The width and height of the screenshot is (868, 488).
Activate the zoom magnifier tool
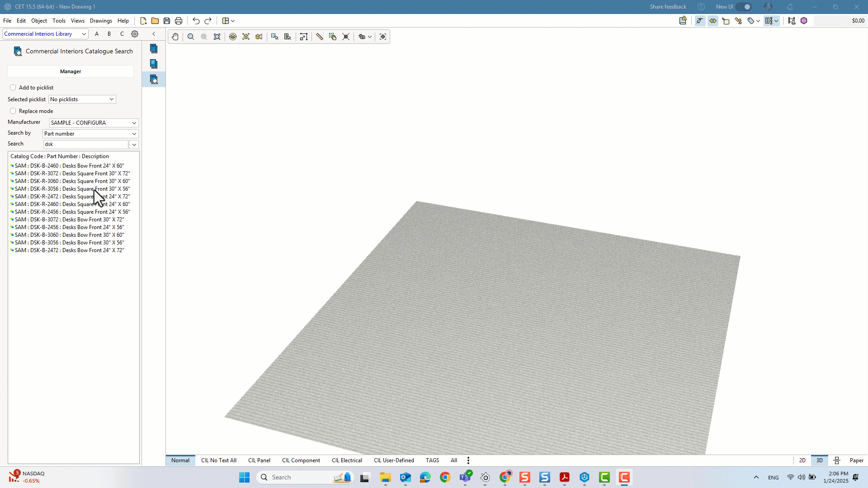click(x=191, y=37)
